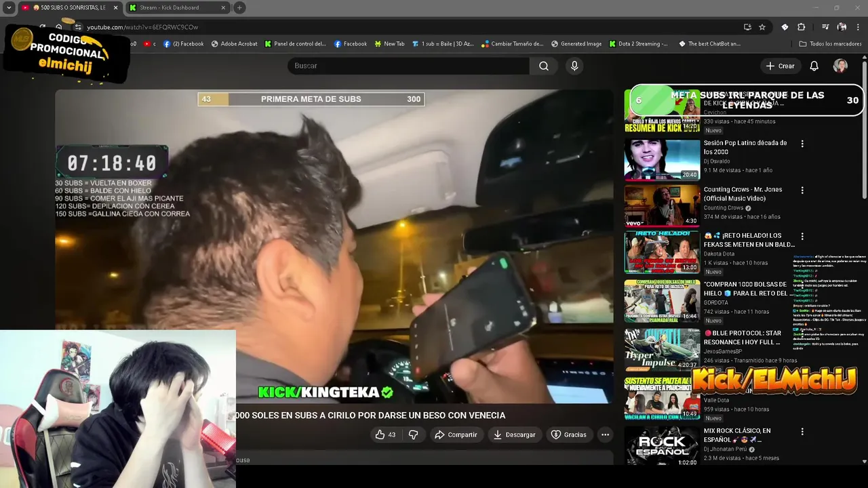Viewport: 868px width, 488px height.
Task: Click the install/cast icon in the address bar
Action: (x=747, y=27)
